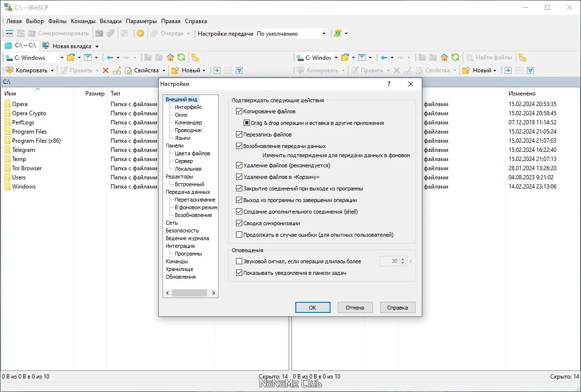The height and width of the screenshot is (392, 581).
Task: Enable Продолжать в случае ошибки checkbox
Action: point(239,235)
